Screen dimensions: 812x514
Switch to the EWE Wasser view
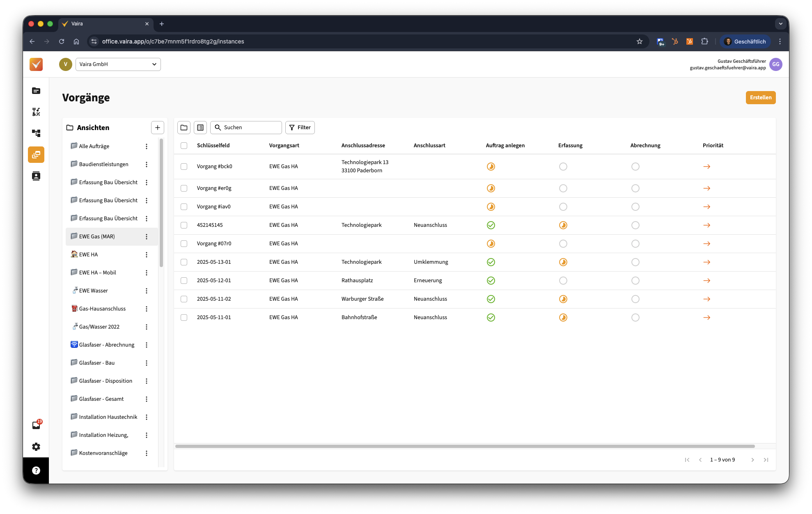tap(94, 290)
